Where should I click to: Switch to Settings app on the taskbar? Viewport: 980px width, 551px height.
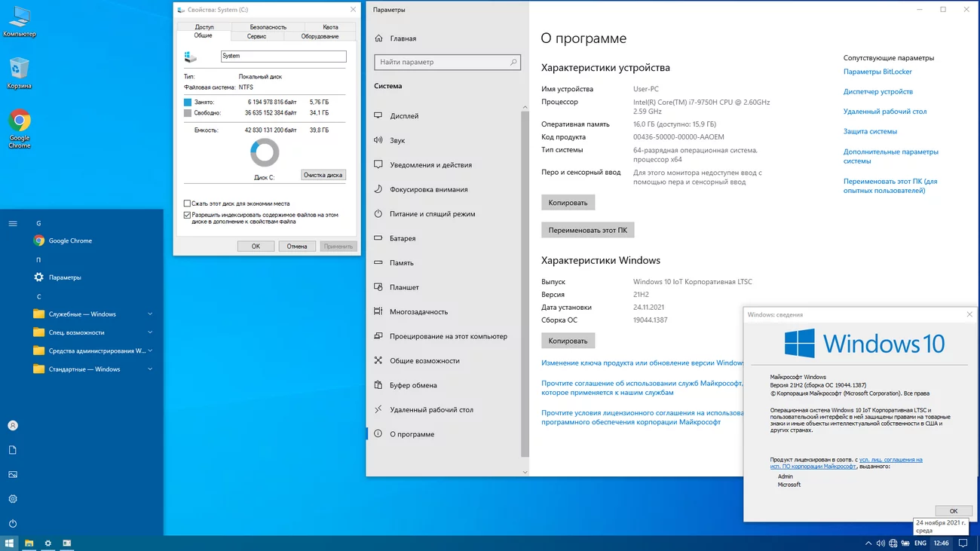48,543
